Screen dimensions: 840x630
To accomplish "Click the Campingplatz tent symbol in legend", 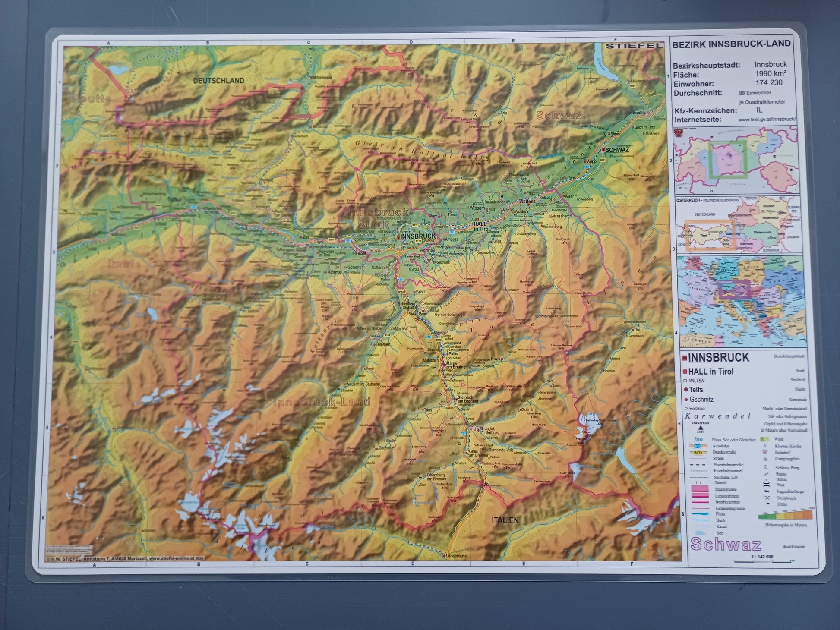I will pyautogui.click(x=765, y=459).
